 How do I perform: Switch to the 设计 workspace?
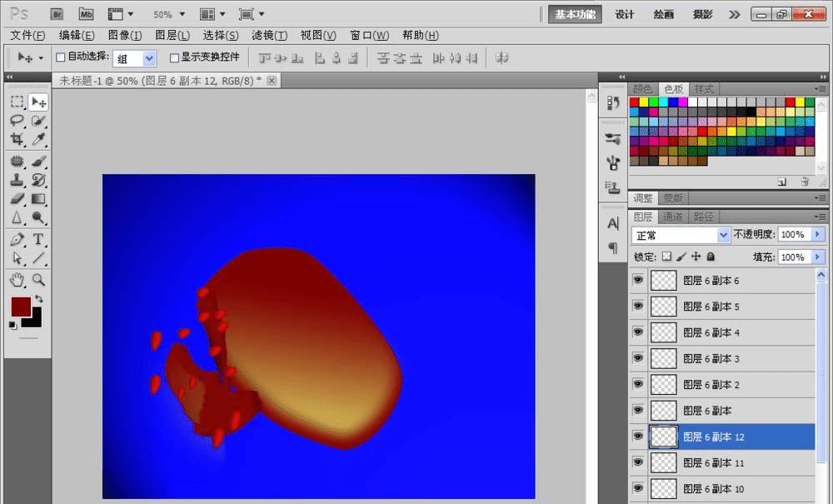[x=625, y=14]
